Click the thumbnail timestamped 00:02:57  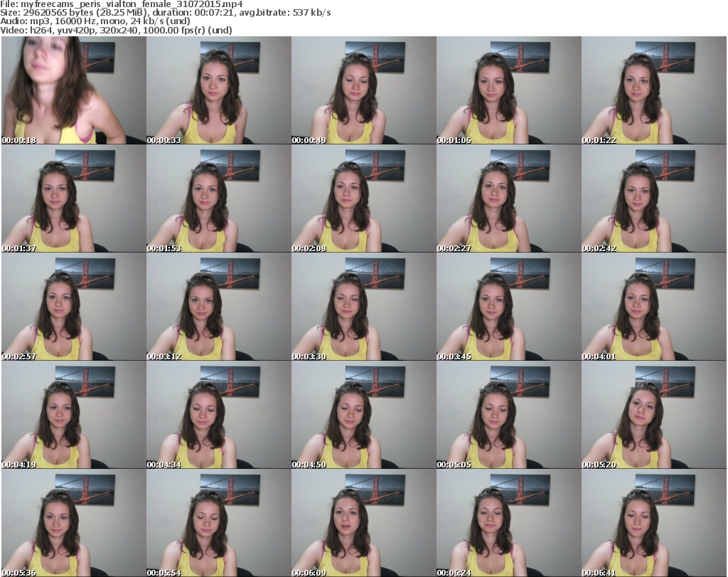point(74,307)
